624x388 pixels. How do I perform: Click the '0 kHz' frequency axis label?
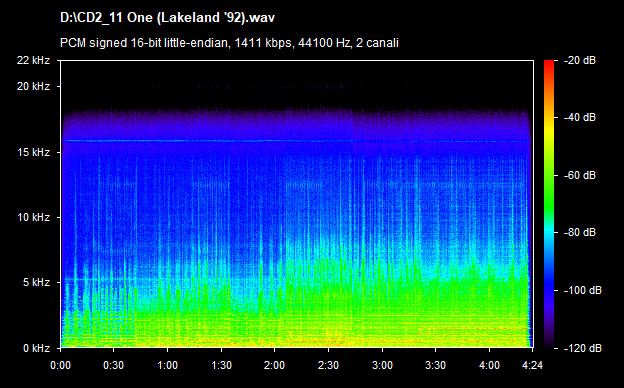[x=36, y=348]
